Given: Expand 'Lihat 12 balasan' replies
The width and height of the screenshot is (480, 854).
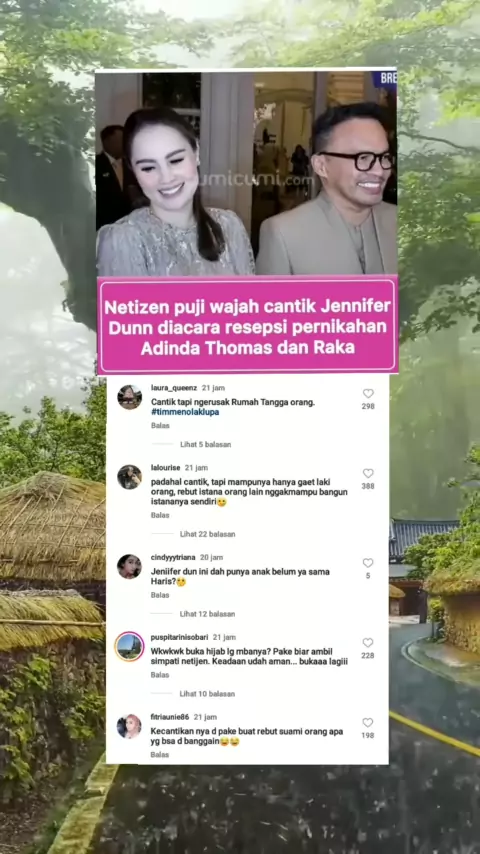Looking at the screenshot, I should (x=208, y=614).
